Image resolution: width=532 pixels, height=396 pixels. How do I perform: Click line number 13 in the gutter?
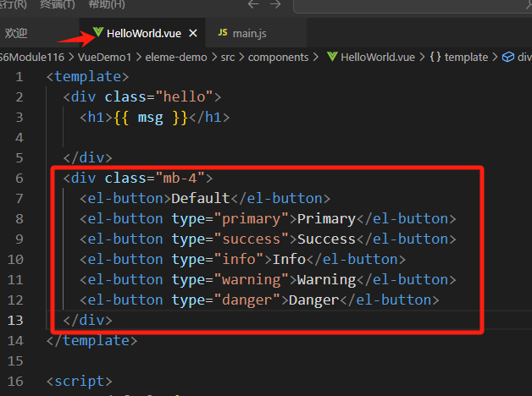16,320
